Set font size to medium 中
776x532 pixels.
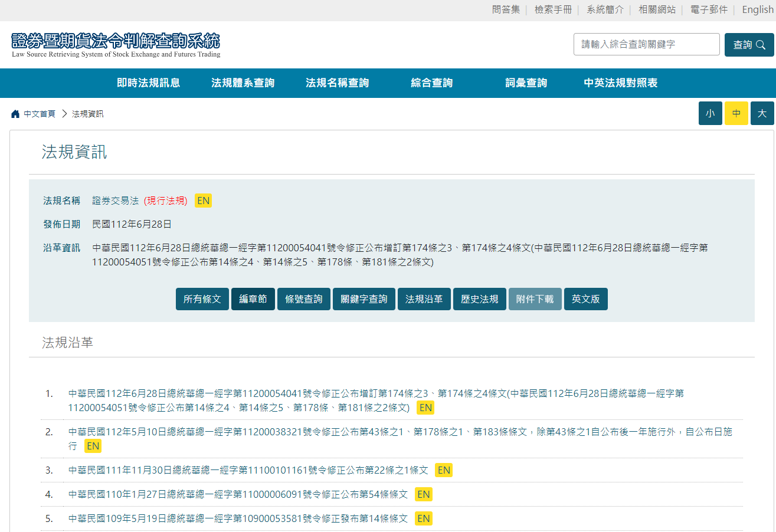736,113
